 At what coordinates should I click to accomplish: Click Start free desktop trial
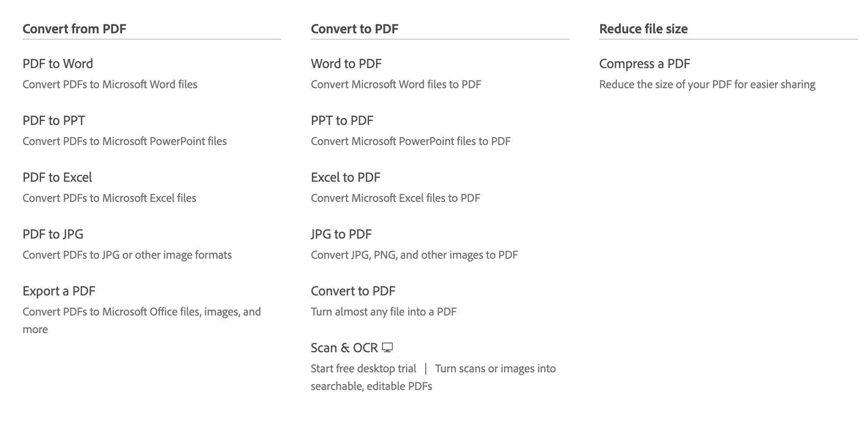coord(363,368)
